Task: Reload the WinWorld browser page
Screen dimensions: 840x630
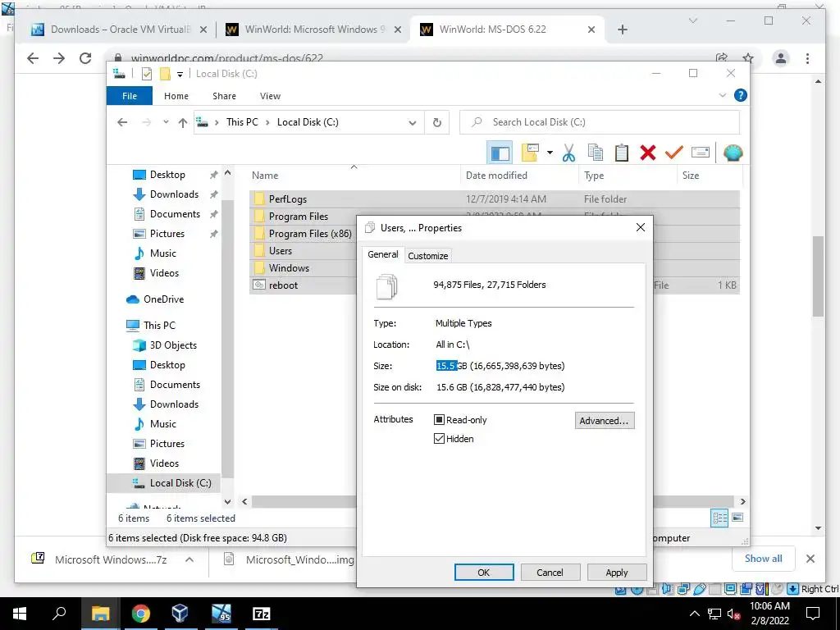Action: (x=85, y=58)
